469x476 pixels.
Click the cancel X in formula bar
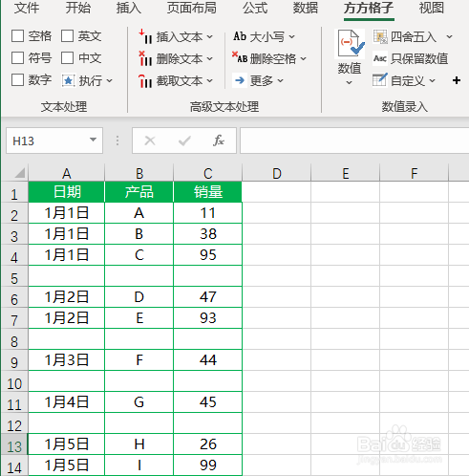150,141
